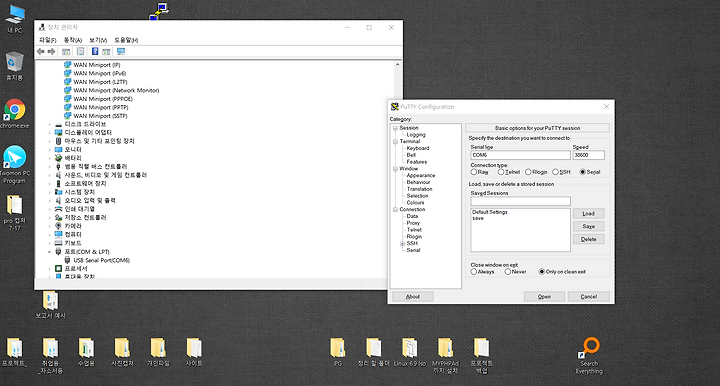This screenshot has height=386, width=720.
Task: Select the Serial connection type
Action: 583,172
